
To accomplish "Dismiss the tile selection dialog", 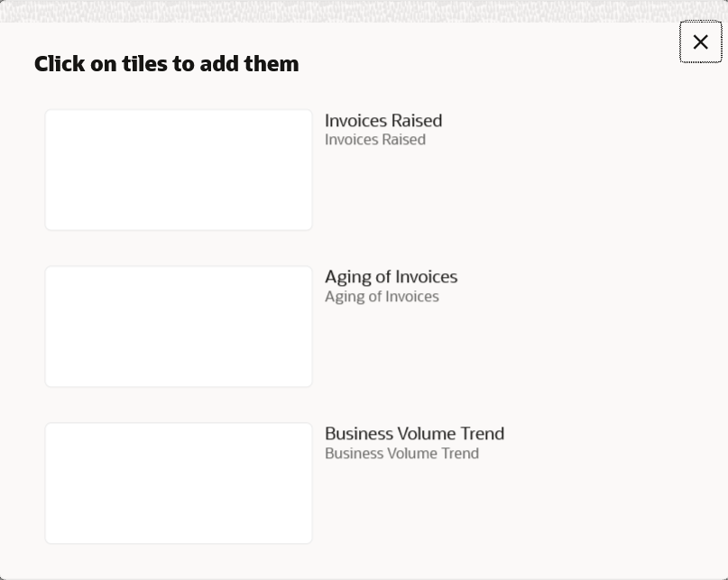I will (x=700, y=41).
